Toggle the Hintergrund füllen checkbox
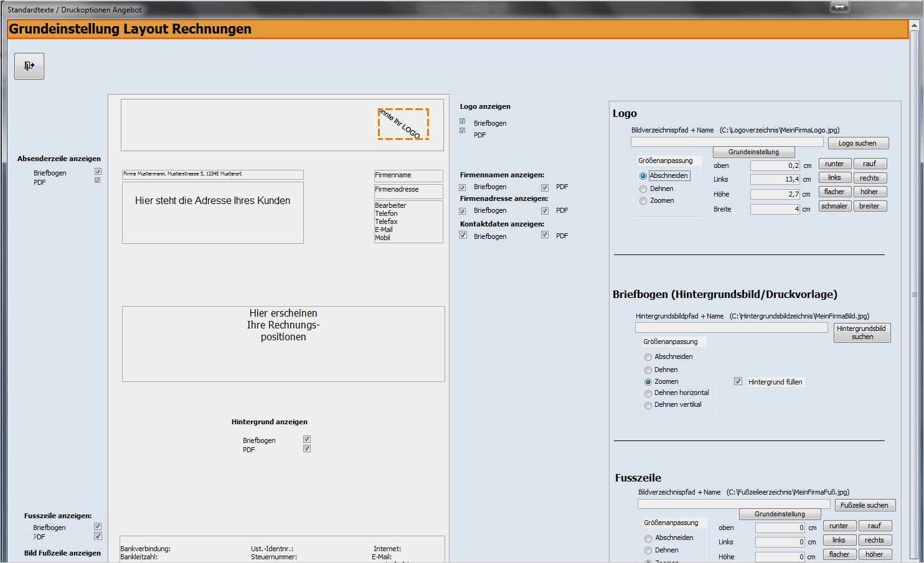Image resolution: width=924 pixels, height=563 pixels. 738,381
